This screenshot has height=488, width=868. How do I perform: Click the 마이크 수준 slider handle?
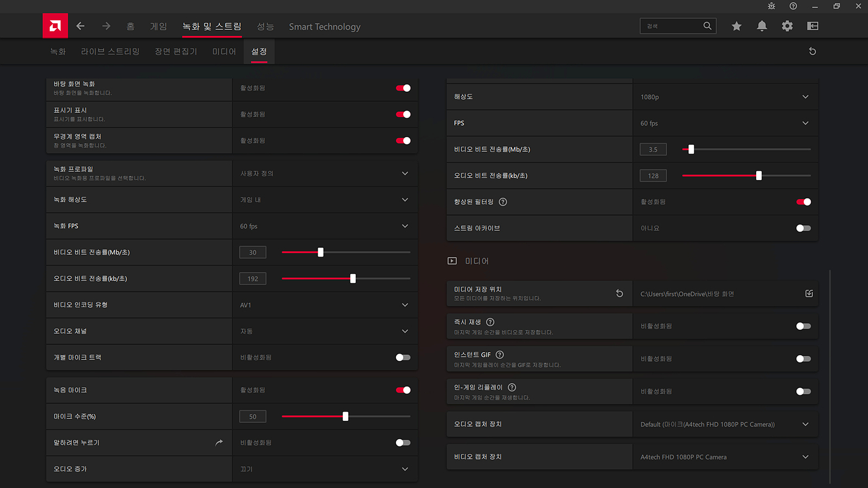pos(346,416)
